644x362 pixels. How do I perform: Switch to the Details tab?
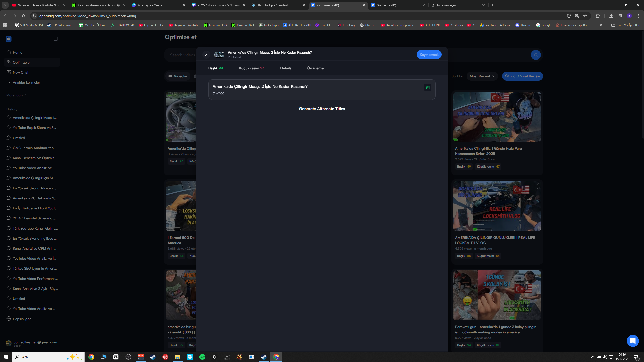click(x=286, y=68)
